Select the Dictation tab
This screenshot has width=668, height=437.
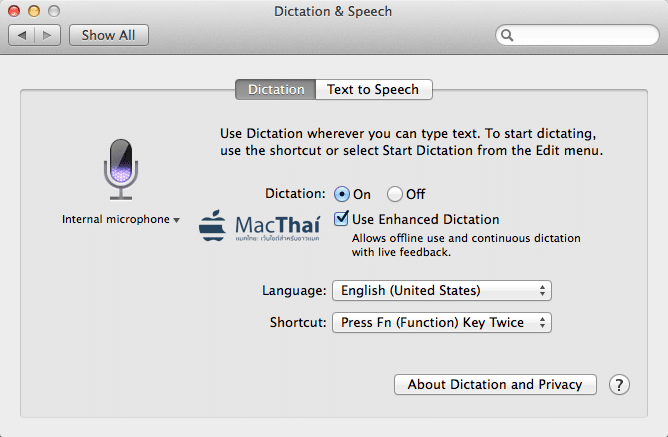276,89
